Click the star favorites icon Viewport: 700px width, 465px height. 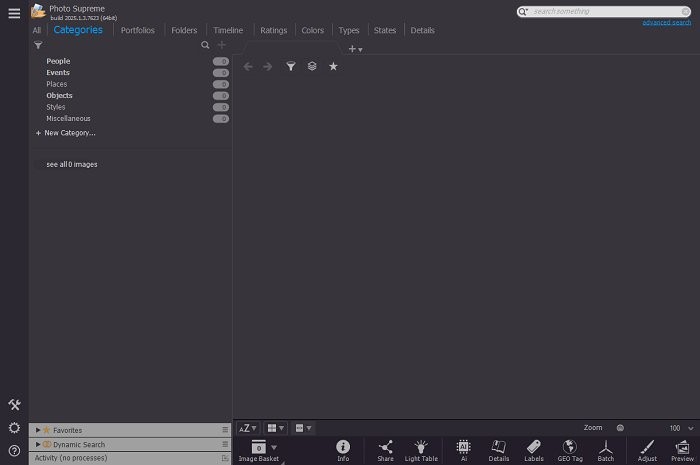tap(333, 66)
